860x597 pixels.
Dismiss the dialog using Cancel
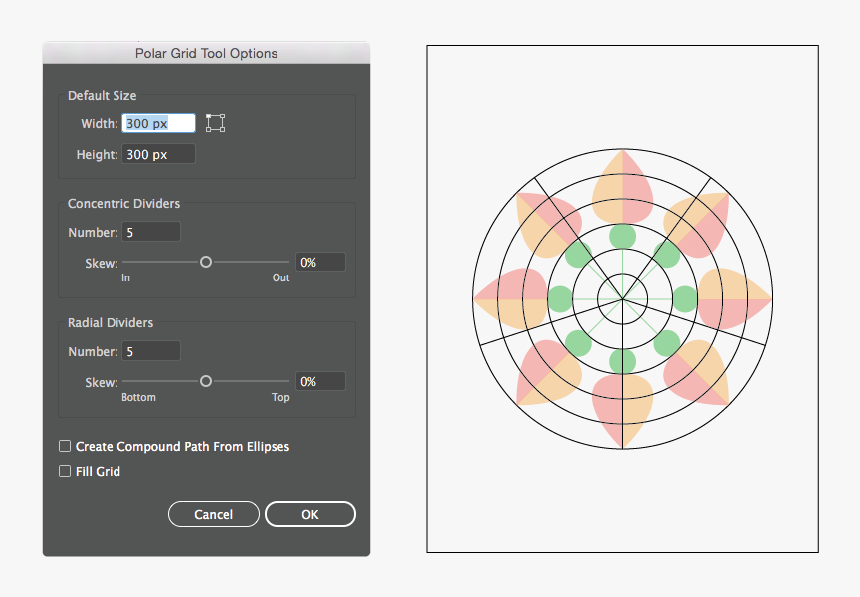(213, 514)
